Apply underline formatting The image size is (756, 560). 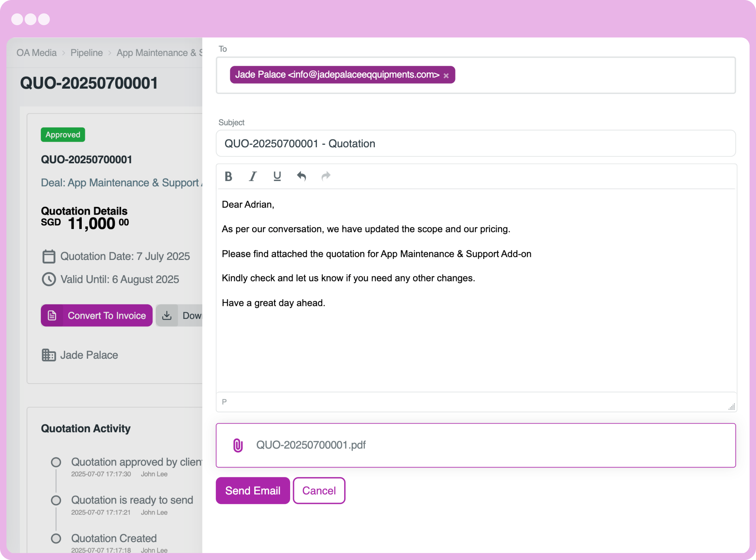tap(277, 176)
